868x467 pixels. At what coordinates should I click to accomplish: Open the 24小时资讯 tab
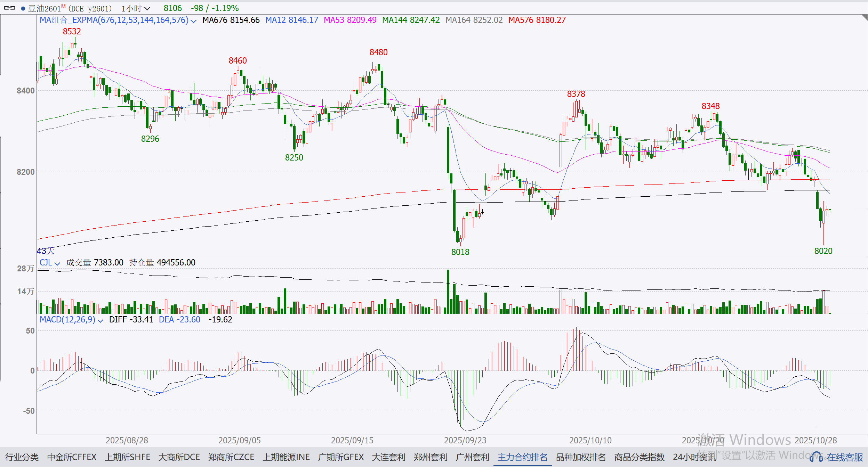click(694, 457)
